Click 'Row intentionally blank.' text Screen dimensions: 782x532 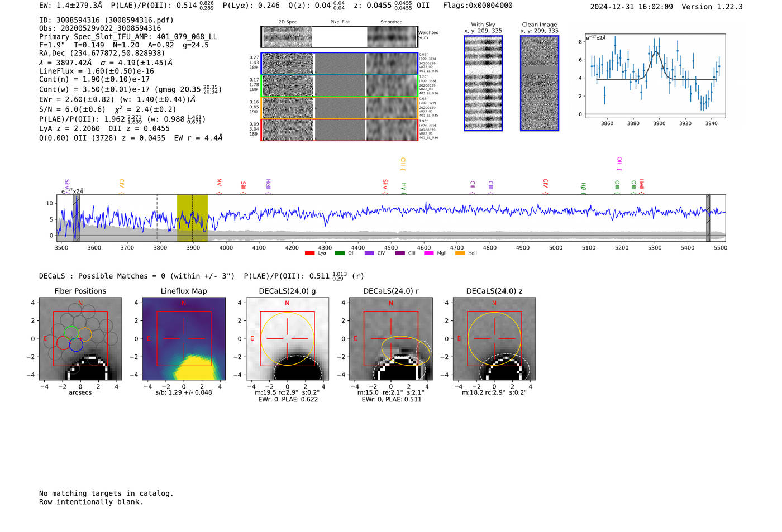click(x=91, y=502)
